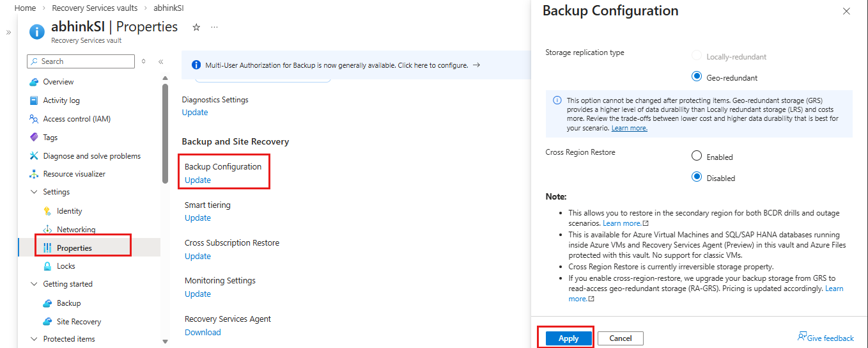Open Learn more about secondary region restore

(x=626, y=223)
